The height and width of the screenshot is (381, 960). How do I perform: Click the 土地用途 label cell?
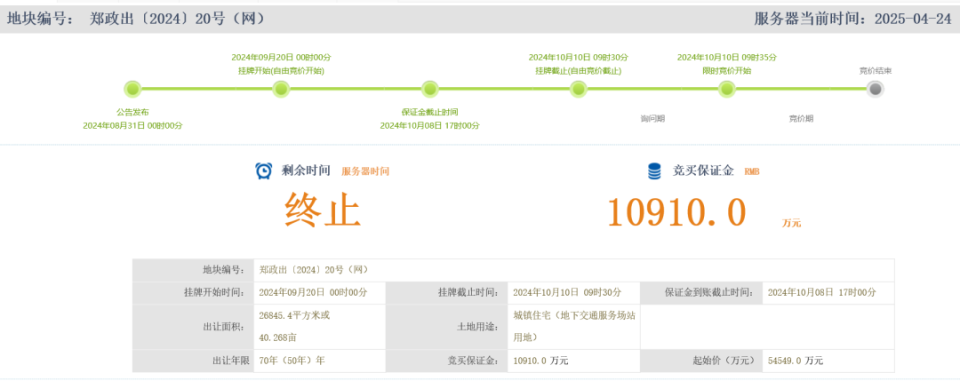(x=447, y=326)
